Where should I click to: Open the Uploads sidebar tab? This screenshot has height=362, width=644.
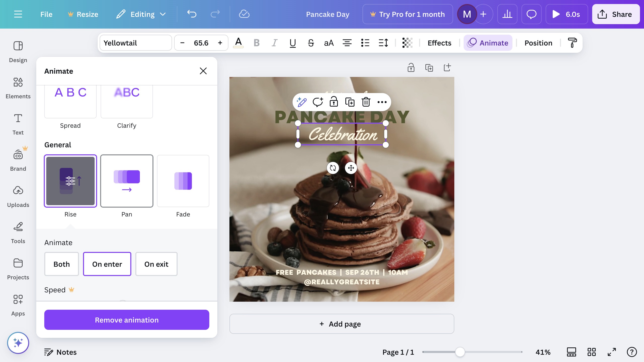point(18,197)
